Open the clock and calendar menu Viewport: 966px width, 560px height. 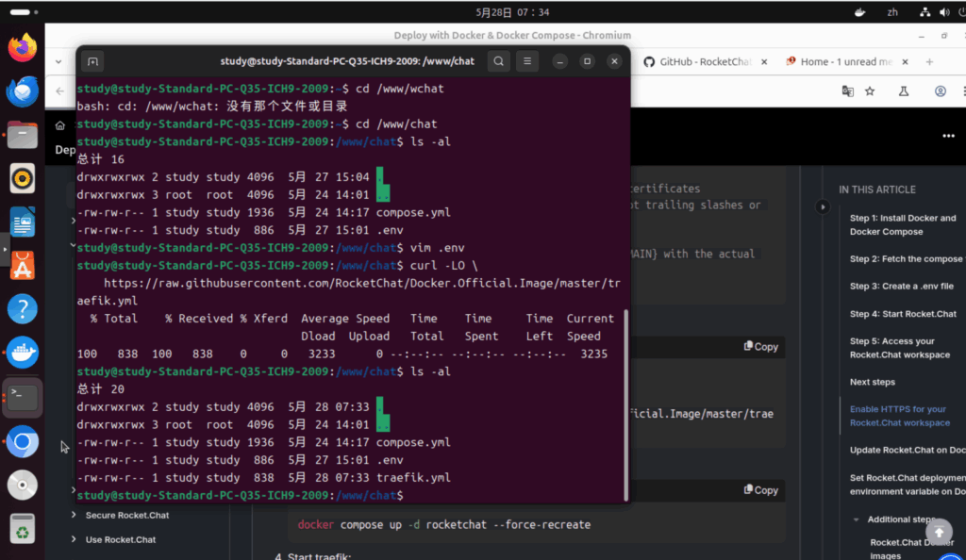coord(512,12)
